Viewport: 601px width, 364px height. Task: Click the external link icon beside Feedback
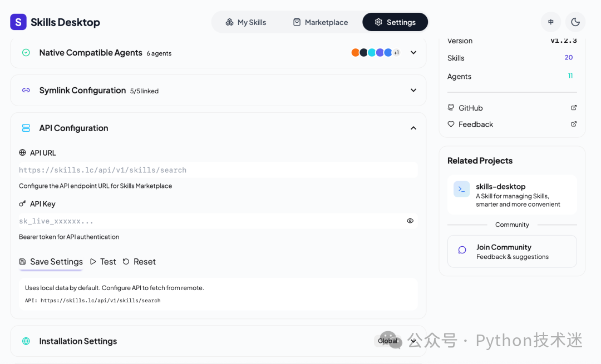[574, 124]
